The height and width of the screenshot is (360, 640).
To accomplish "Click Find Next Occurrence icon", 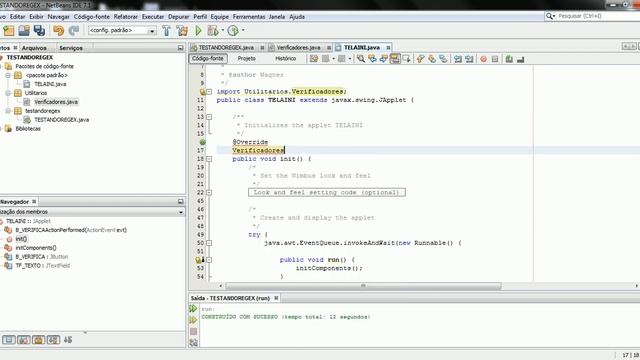I will pyautogui.click(x=384, y=59).
